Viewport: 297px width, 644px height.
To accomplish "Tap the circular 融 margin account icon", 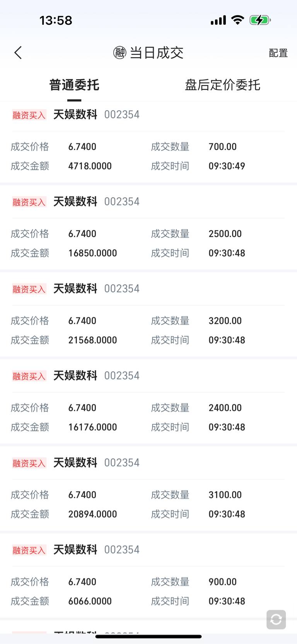I will [x=119, y=53].
